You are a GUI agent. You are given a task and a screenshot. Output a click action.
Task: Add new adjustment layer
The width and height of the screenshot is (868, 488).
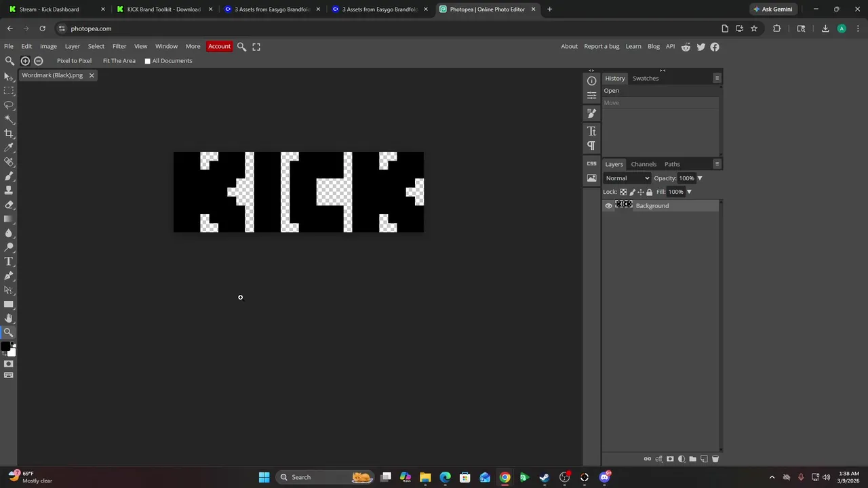[x=682, y=459]
